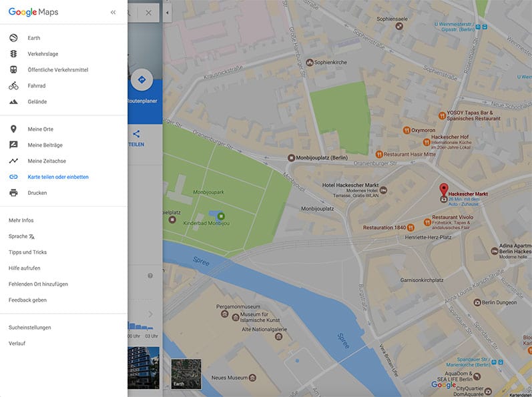Click the Earth globe icon in sidebar
The image size is (532, 397).
13,38
